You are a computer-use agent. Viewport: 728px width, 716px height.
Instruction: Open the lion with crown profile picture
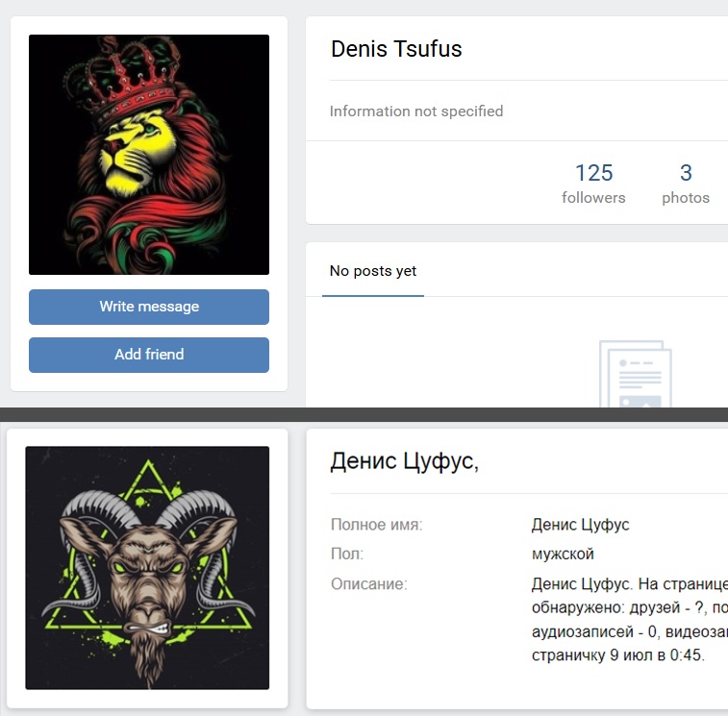148,155
